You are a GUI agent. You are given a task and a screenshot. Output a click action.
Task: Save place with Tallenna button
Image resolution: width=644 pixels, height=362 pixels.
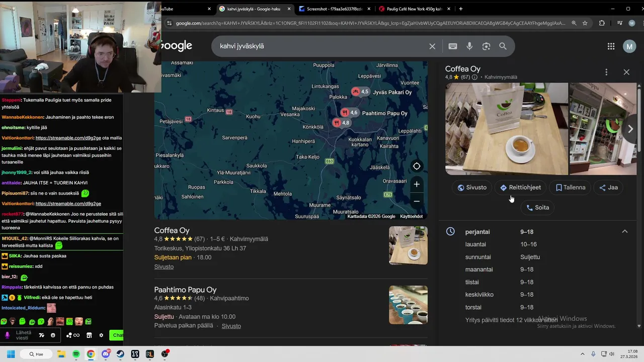point(570,188)
